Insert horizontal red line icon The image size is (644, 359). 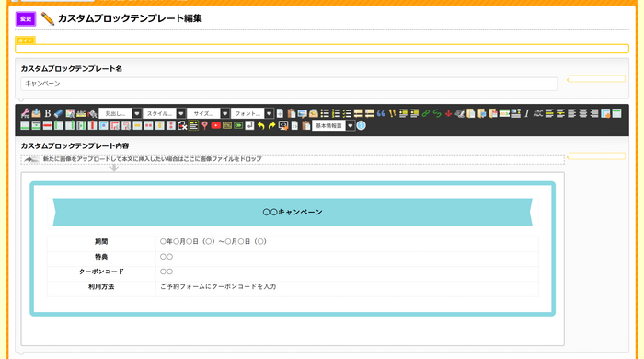[47, 126]
